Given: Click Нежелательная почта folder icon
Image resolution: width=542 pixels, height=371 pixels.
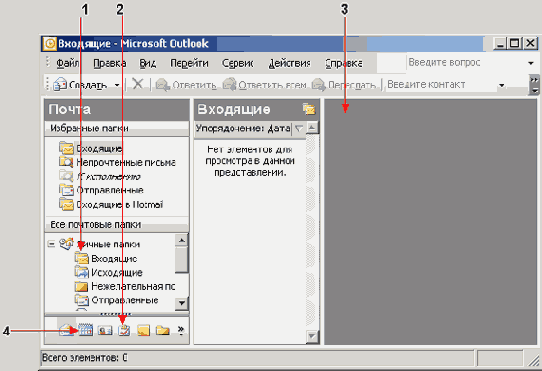Looking at the screenshot, I should coord(82,286).
